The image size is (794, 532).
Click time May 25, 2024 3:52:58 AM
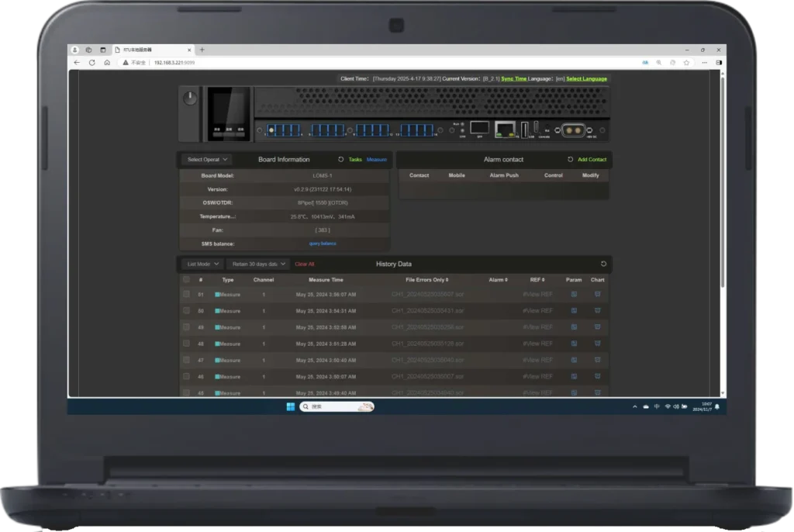coord(326,327)
